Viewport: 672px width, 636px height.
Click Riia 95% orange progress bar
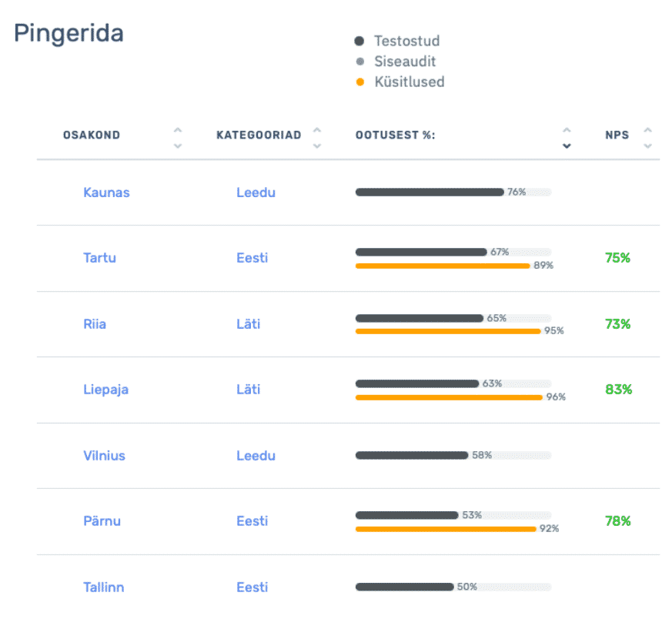447,331
